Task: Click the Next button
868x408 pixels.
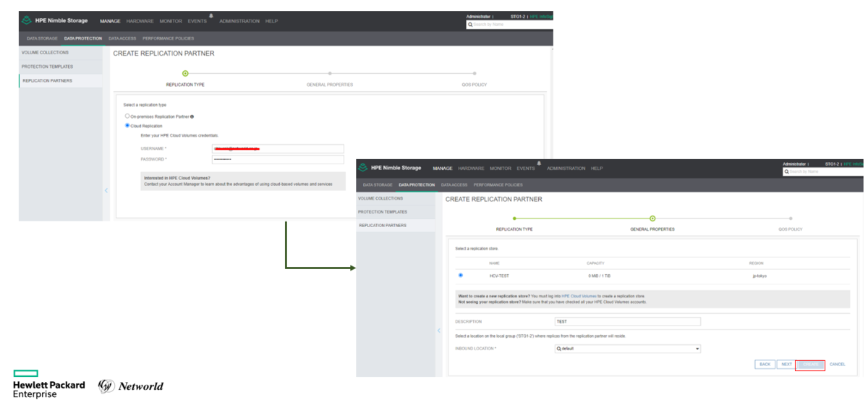Action: click(x=786, y=365)
